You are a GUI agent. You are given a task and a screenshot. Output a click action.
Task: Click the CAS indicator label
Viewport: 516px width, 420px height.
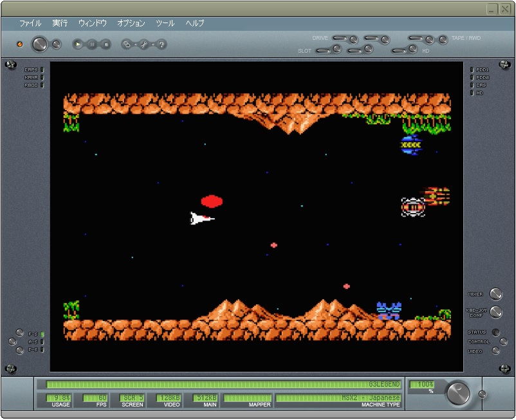[481, 85]
